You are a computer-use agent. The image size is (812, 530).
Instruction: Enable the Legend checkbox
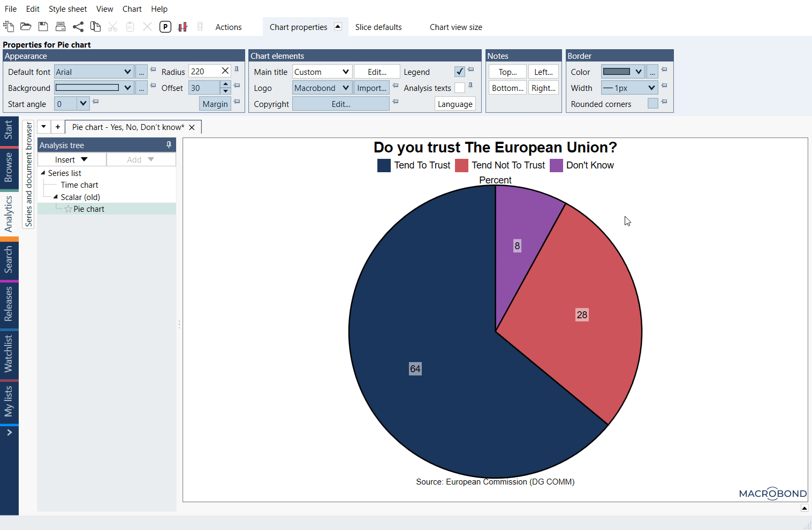coord(459,71)
